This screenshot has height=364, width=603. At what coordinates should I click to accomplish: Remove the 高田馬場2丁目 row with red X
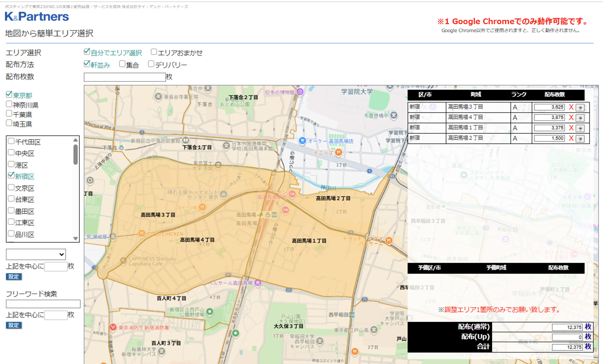(571, 138)
